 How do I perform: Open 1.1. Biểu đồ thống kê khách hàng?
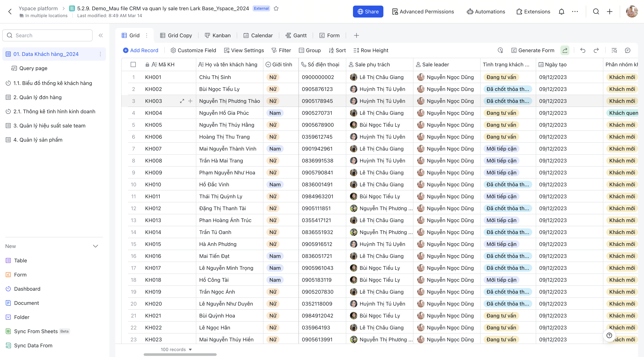click(49, 83)
